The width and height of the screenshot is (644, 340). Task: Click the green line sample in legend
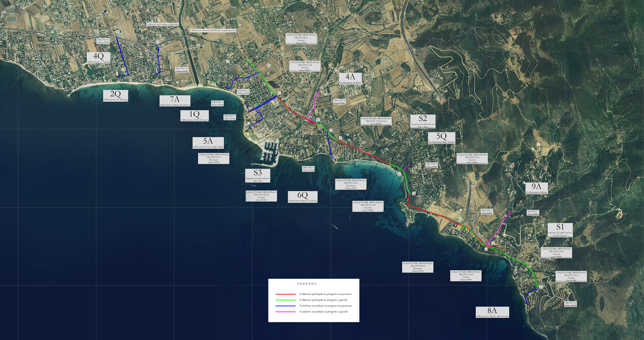(x=285, y=300)
